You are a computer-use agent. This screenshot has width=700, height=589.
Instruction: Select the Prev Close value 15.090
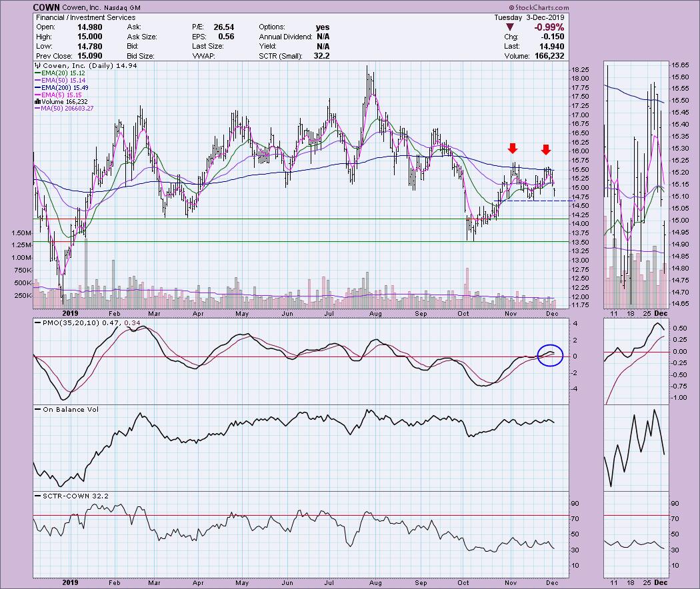pyautogui.click(x=90, y=56)
